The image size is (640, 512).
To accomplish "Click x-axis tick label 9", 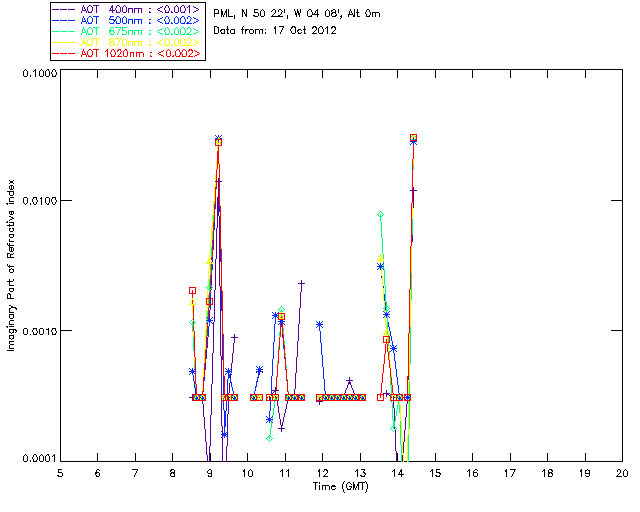I will coord(210,473).
